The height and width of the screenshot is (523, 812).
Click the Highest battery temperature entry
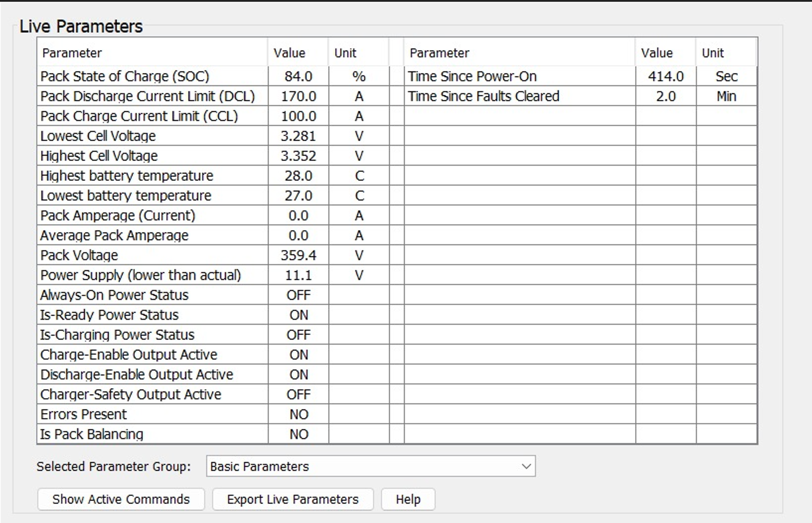coord(127,176)
